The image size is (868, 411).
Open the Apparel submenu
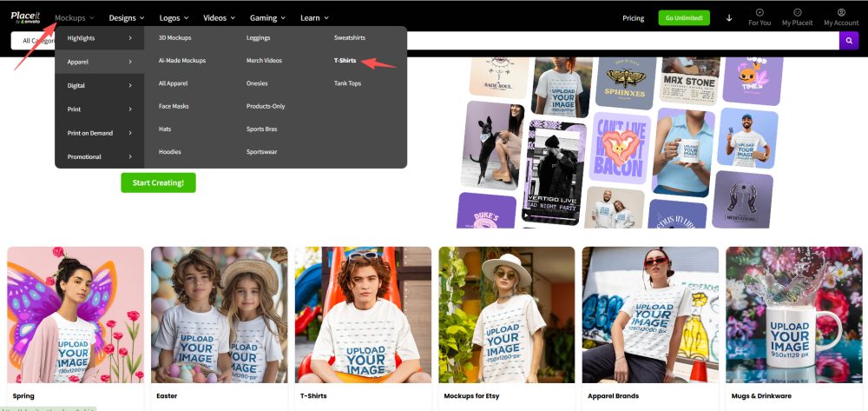click(100, 62)
